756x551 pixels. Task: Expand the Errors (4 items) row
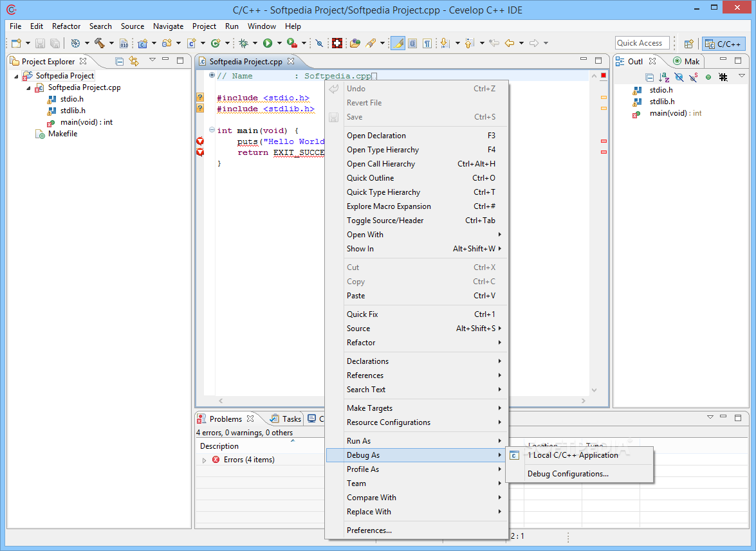point(204,460)
